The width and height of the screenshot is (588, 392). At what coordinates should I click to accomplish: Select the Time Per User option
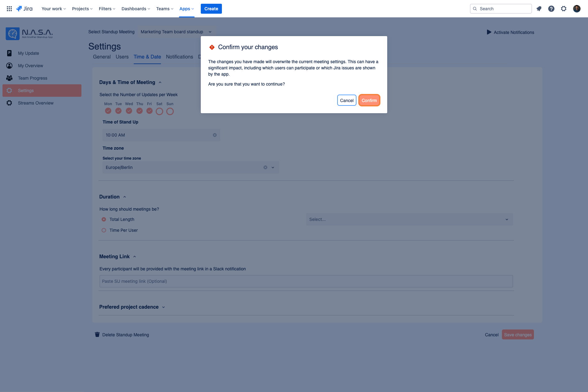pos(104,230)
